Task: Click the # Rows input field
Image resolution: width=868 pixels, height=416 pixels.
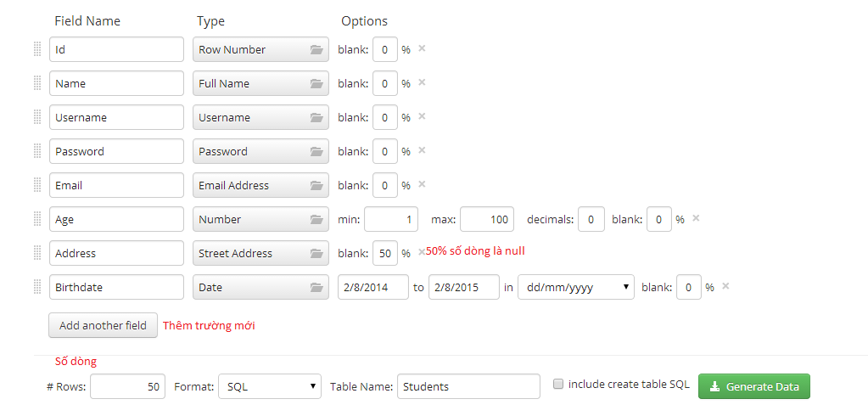Action: point(127,386)
